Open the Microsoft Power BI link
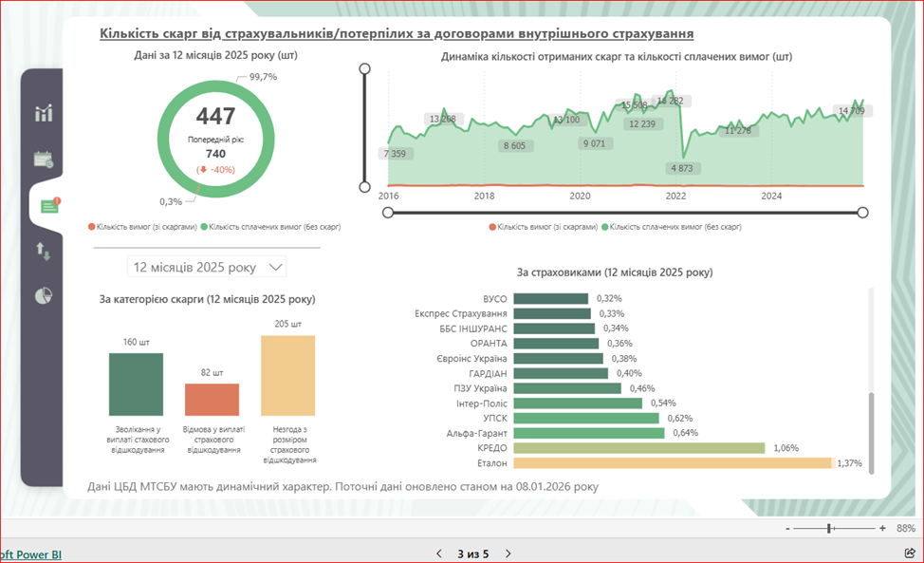Image resolution: width=924 pixels, height=563 pixels. coord(30,554)
